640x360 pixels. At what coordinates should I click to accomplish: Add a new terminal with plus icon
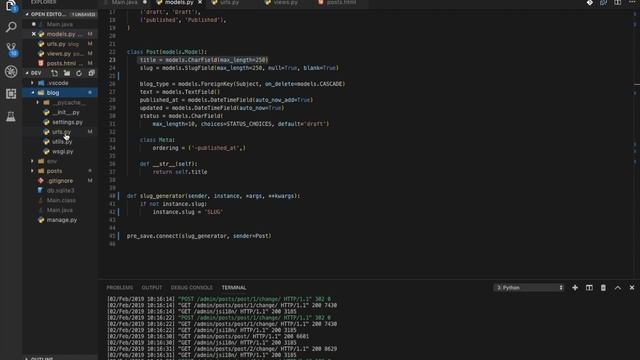pyautogui.click(x=575, y=288)
